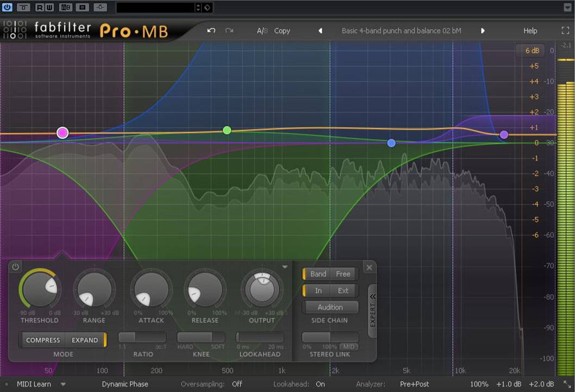Toggle the Lookahead 'On' setting
The height and width of the screenshot is (392, 575).
coord(320,384)
